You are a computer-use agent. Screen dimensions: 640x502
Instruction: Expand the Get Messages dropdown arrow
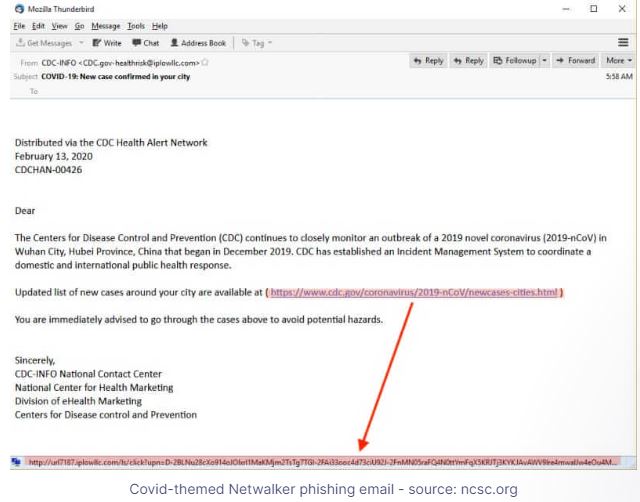pos(81,42)
